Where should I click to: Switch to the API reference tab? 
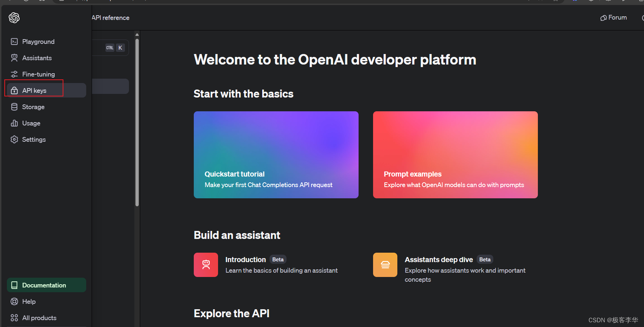click(x=110, y=18)
